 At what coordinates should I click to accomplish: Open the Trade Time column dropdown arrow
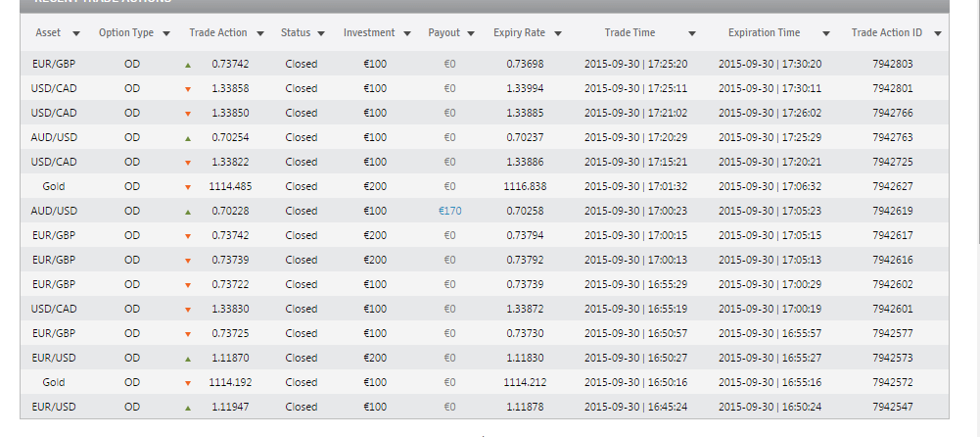click(x=692, y=33)
